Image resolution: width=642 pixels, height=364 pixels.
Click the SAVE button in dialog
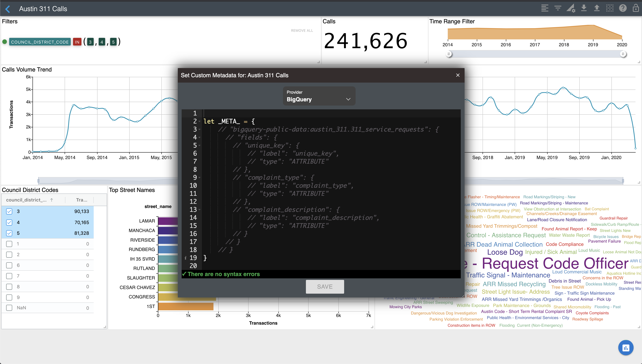pos(325,287)
